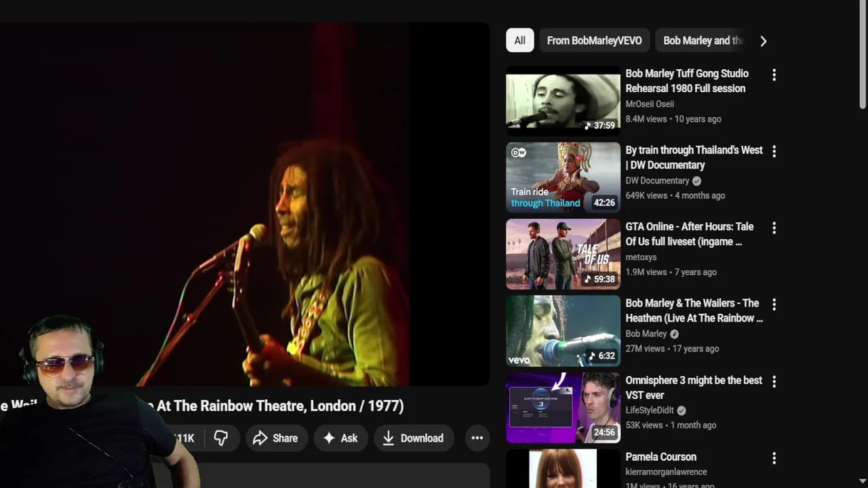This screenshot has width=868, height=488.
Task: Open options menu for Thailand's West documentary
Action: coord(774,151)
